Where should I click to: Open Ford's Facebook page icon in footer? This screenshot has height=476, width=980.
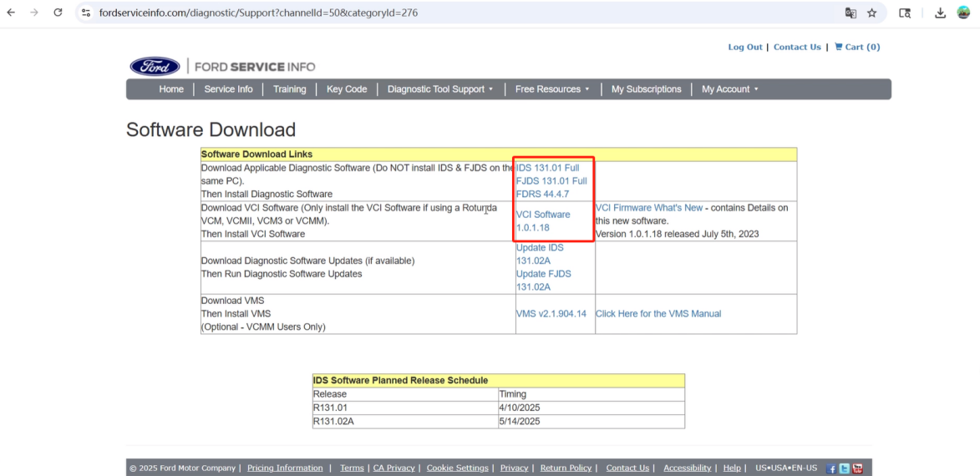coord(831,468)
